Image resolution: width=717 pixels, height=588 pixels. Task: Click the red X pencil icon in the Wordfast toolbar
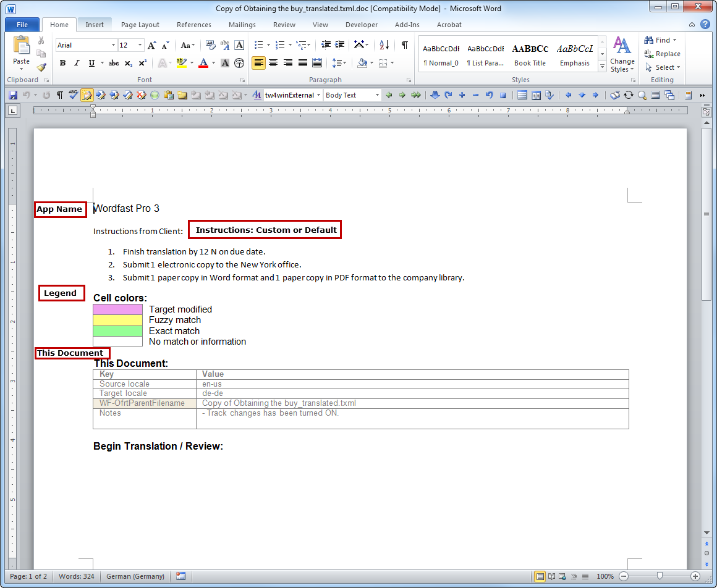[x=142, y=95]
